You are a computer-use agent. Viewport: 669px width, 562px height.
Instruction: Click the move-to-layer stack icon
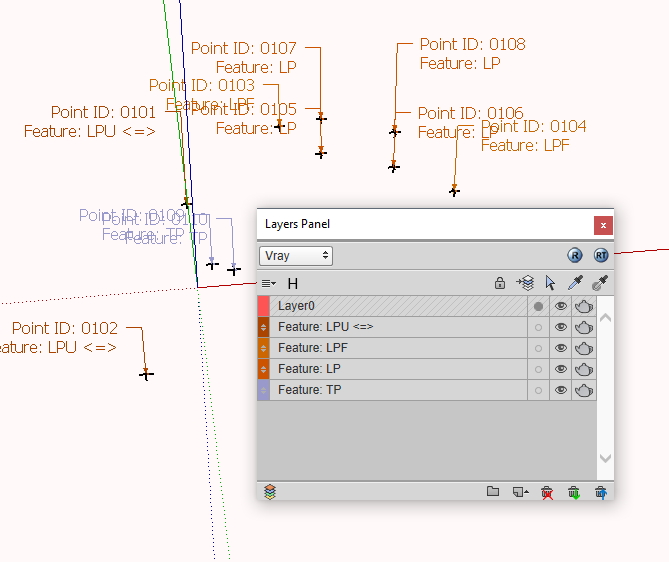coord(525,284)
